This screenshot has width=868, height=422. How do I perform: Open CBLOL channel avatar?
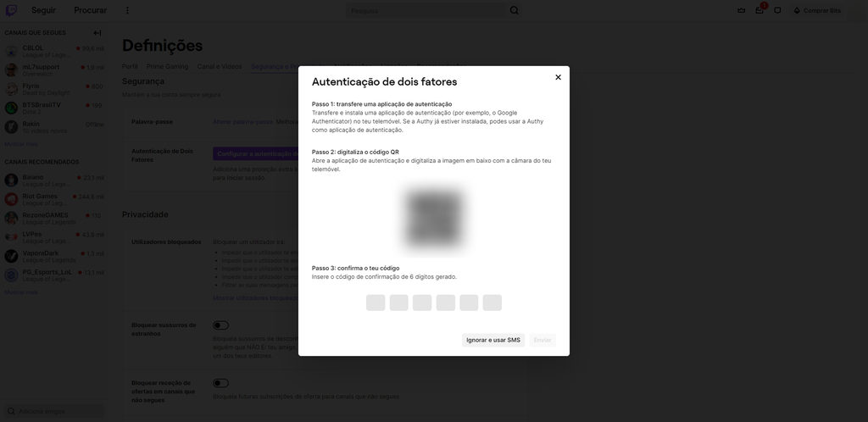(11, 52)
